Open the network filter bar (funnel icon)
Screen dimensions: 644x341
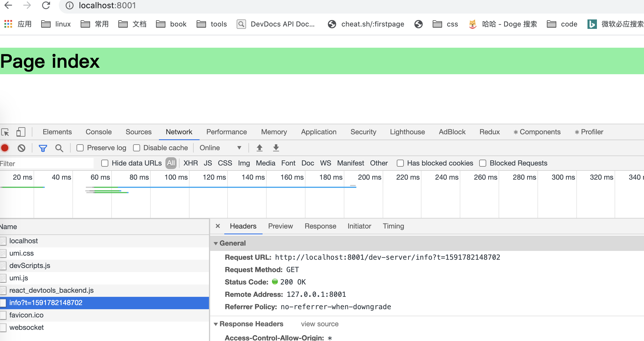tap(43, 148)
